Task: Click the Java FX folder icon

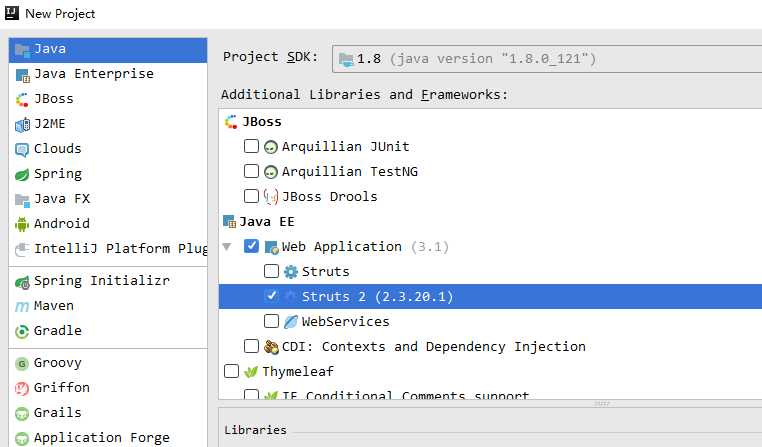Action: click(22, 199)
